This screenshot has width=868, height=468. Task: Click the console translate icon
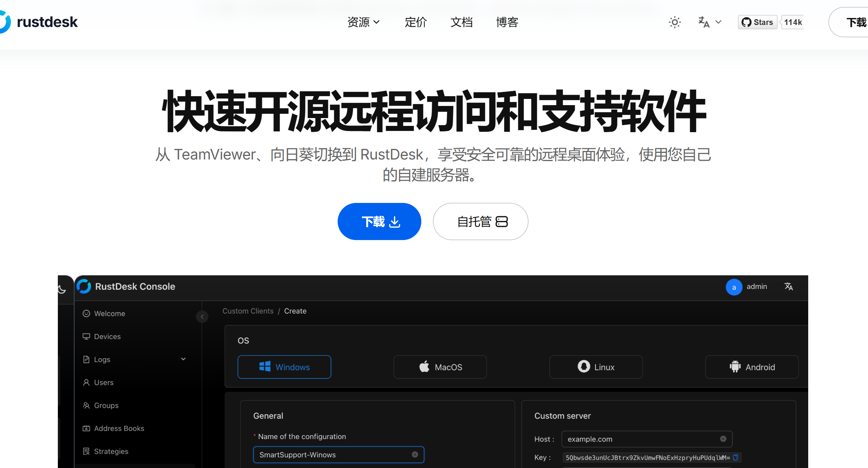(789, 287)
